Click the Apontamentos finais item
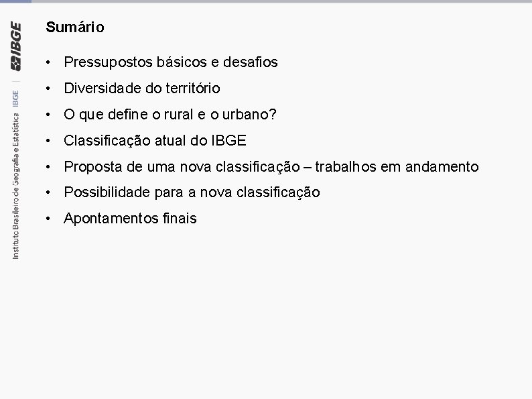532x399 pixels. point(130,219)
